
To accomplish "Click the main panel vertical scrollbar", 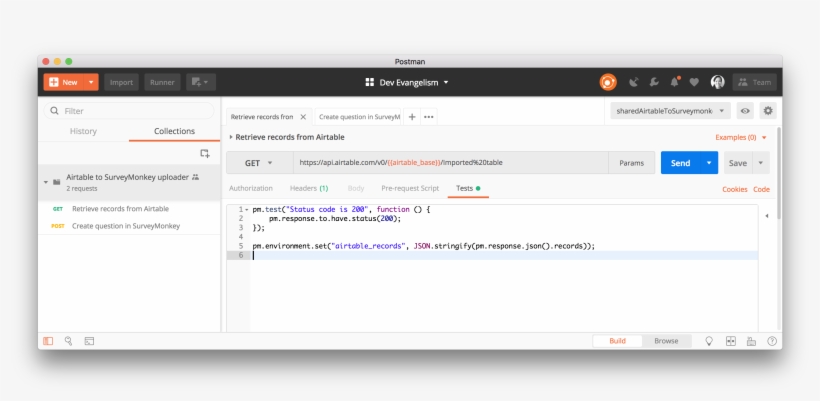I will [x=779, y=173].
